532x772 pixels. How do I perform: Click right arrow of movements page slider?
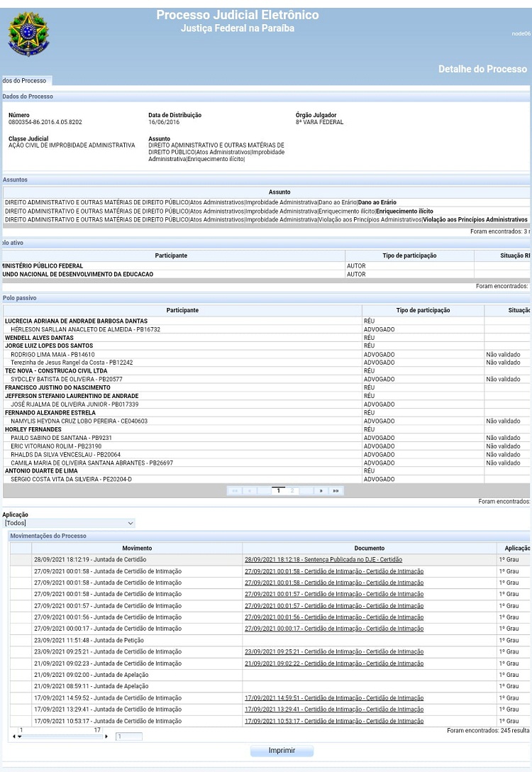click(x=106, y=737)
